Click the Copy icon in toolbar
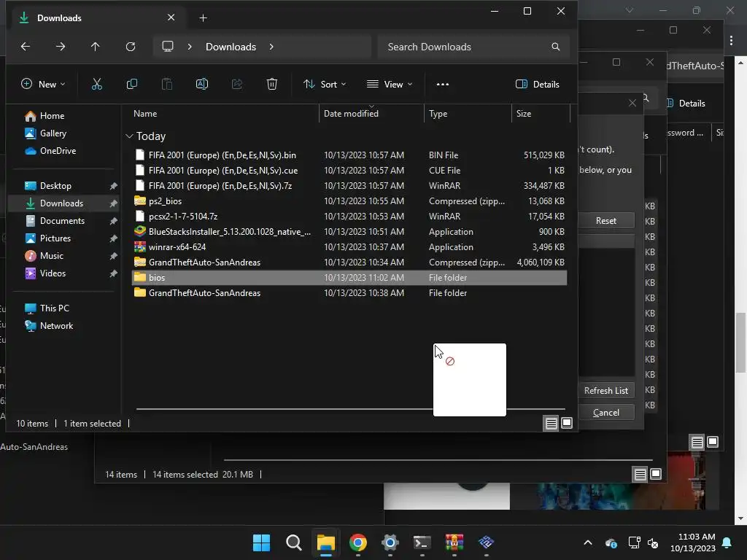The width and height of the screenshot is (747, 560). pos(132,85)
